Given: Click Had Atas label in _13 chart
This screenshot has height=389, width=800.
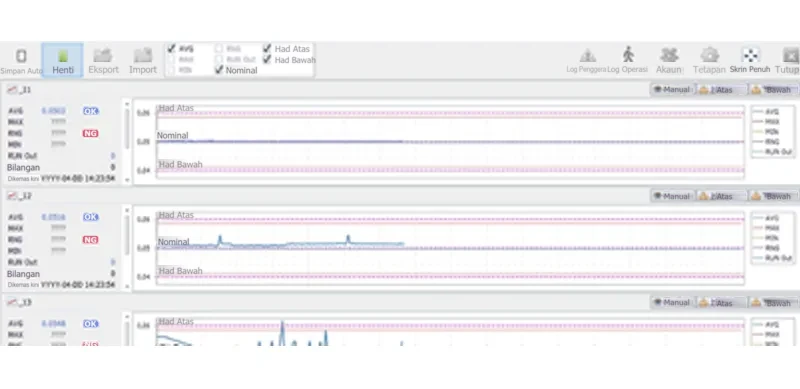Looking at the screenshot, I should click(176, 322).
